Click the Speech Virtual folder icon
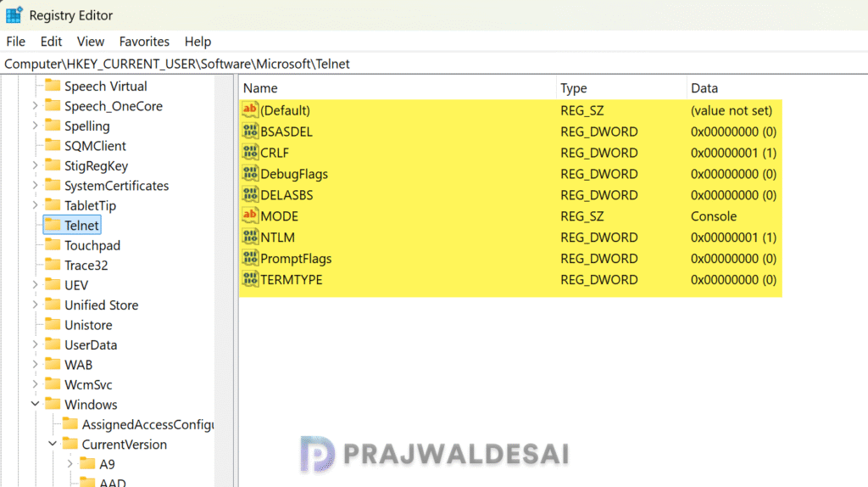 [x=53, y=86]
